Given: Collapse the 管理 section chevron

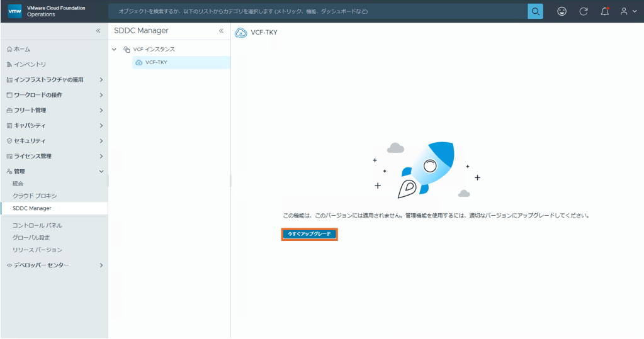Looking at the screenshot, I should pyautogui.click(x=101, y=172).
